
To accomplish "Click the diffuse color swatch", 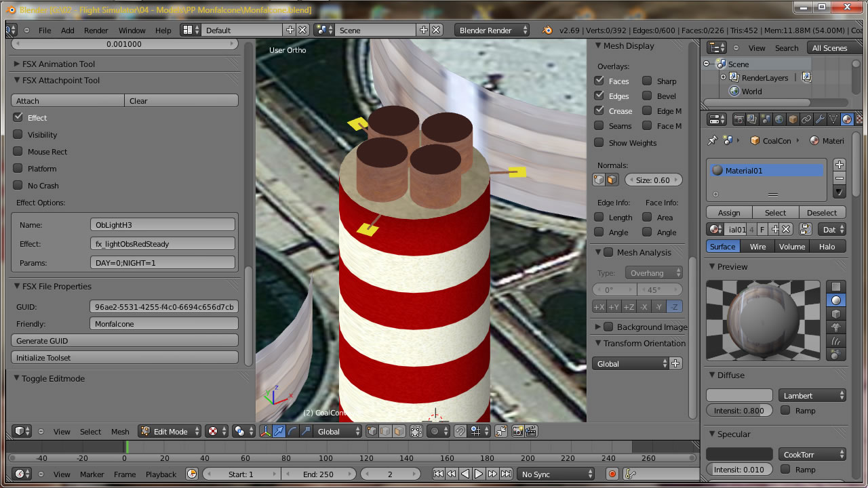I will click(739, 396).
